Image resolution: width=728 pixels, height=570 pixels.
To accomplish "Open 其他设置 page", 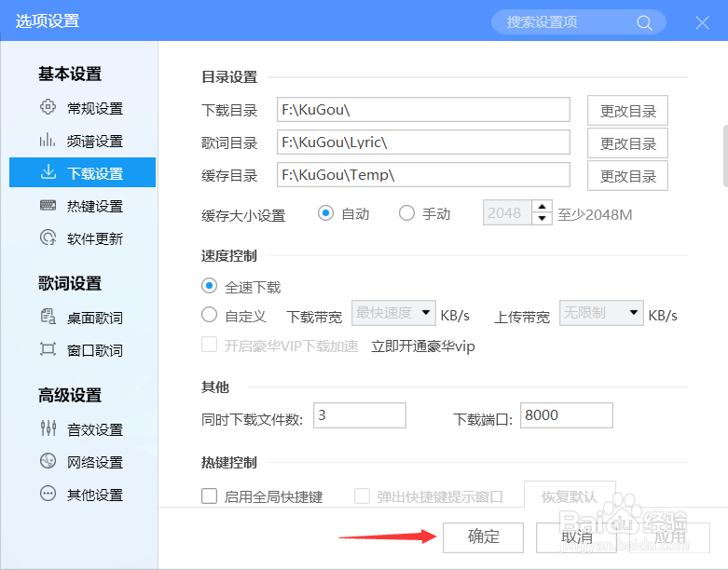I will [83, 495].
